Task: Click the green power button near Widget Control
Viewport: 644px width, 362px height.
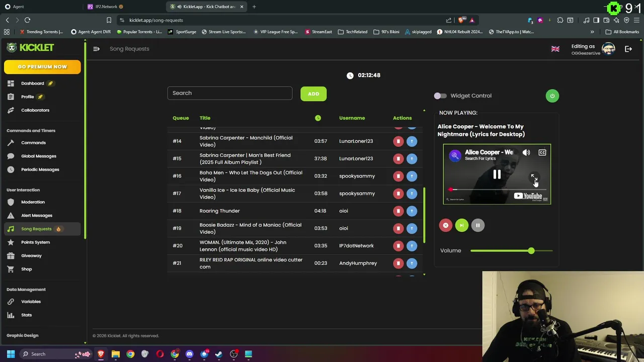Action: pyautogui.click(x=552, y=96)
